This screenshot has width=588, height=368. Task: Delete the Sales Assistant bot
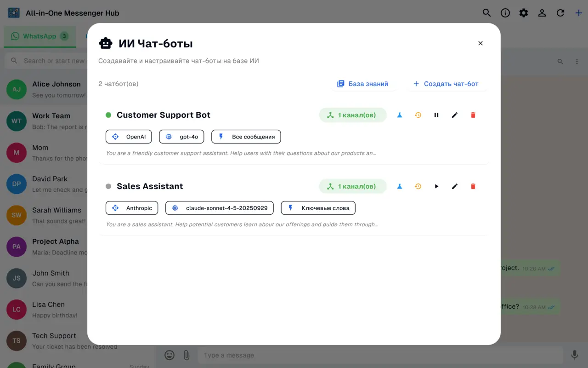473,186
